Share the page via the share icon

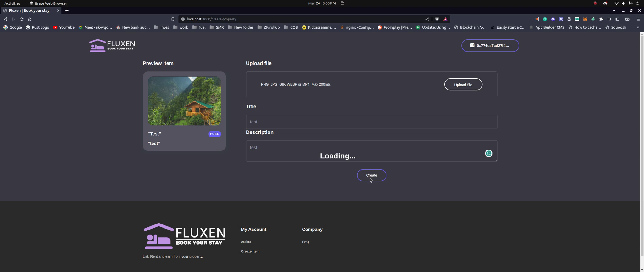[427, 19]
